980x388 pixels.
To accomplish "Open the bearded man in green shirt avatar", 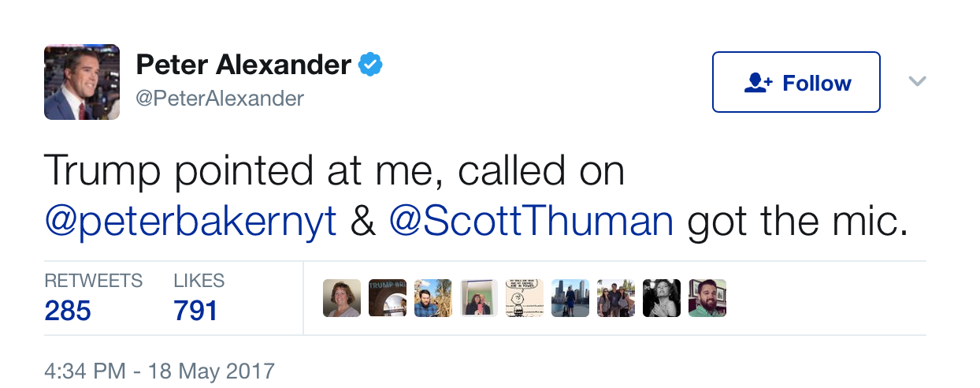I will [x=707, y=298].
